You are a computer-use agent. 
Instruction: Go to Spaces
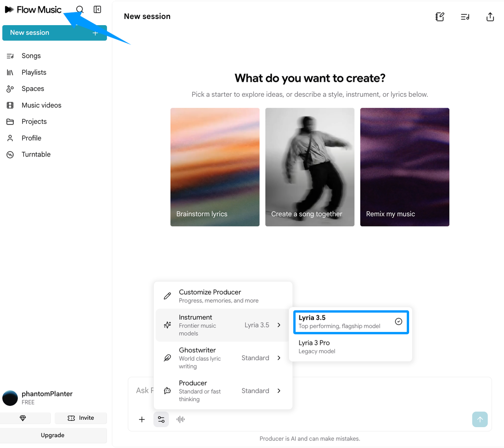pyautogui.click(x=33, y=89)
